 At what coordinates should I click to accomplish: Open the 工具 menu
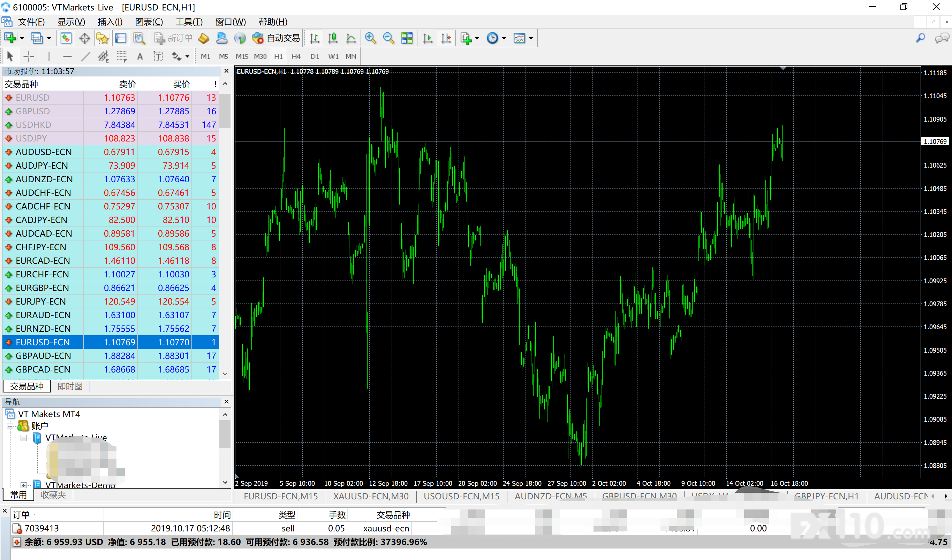click(x=189, y=22)
